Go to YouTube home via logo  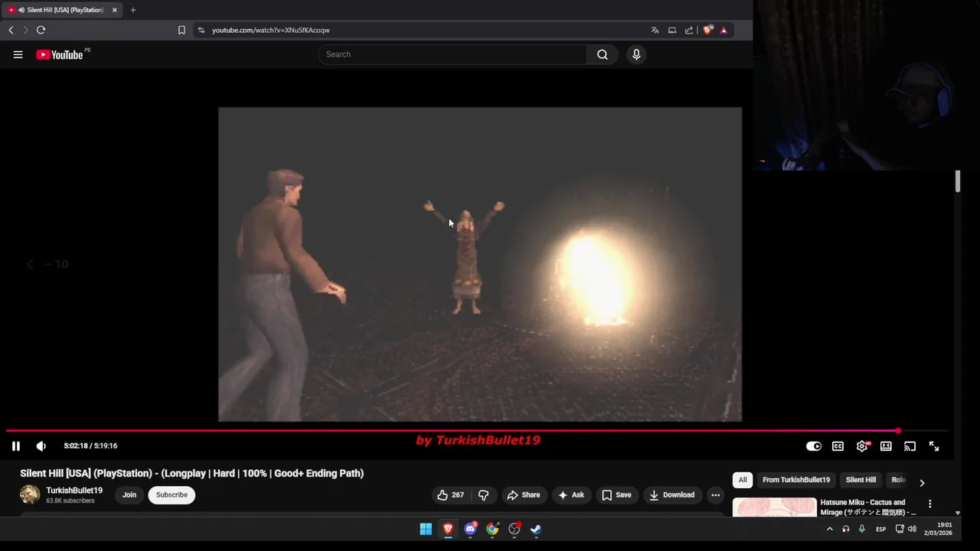(60, 54)
